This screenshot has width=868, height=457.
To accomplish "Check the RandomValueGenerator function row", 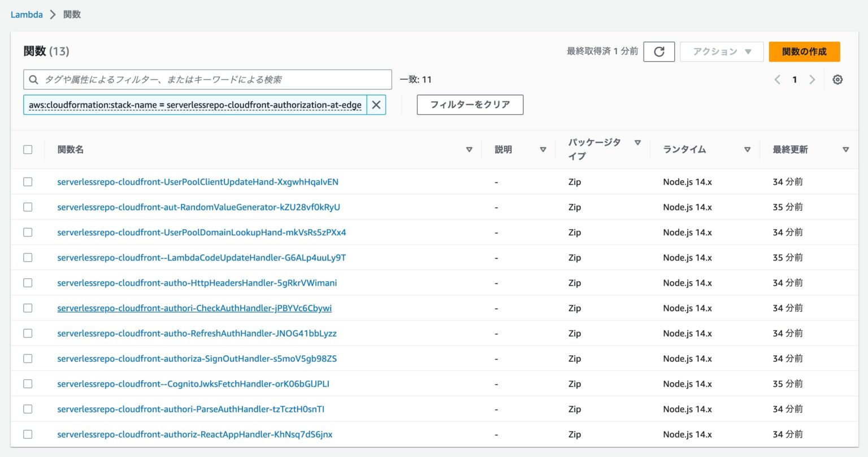I will click(28, 207).
